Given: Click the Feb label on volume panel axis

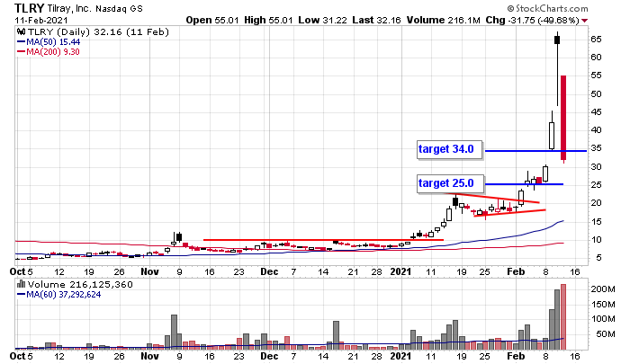Looking at the screenshot, I should coord(516,356).
